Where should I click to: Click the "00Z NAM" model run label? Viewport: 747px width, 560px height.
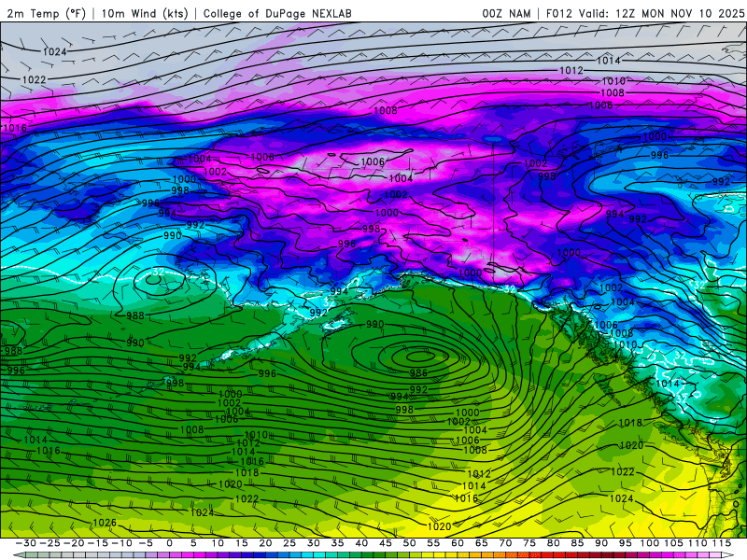tap(506, 13)
